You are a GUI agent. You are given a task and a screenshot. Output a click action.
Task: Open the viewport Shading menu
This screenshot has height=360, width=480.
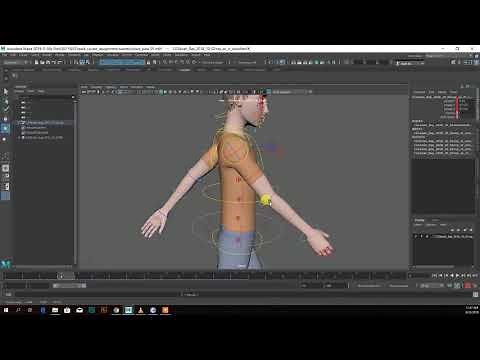(x=97, y=87)
